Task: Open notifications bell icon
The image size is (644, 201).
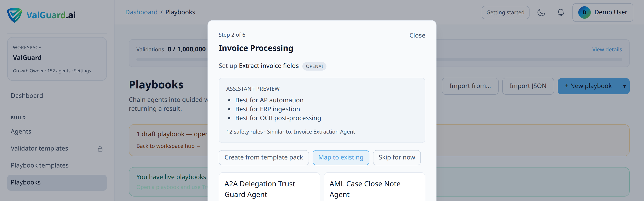Action: 561,13
